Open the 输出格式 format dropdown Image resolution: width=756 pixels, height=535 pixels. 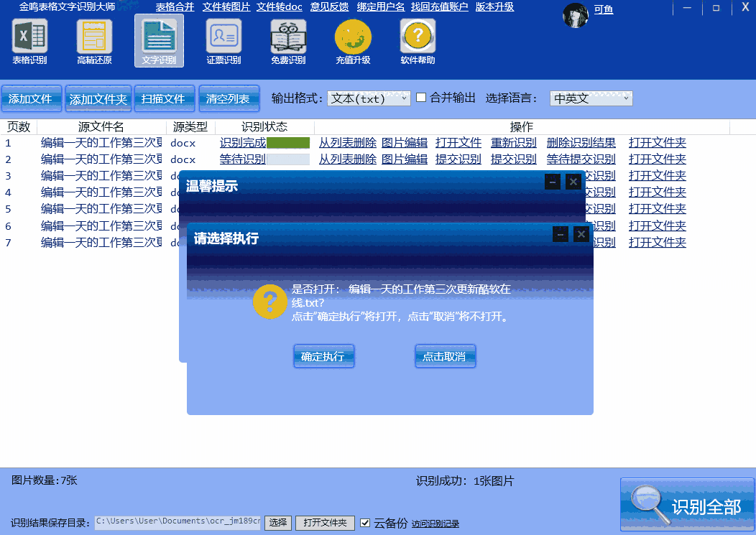click(369, 98)
